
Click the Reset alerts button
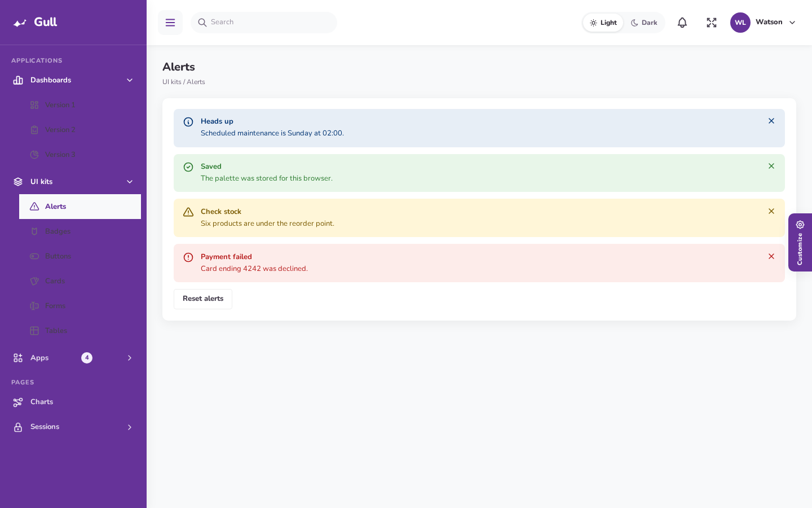(203, 299)
